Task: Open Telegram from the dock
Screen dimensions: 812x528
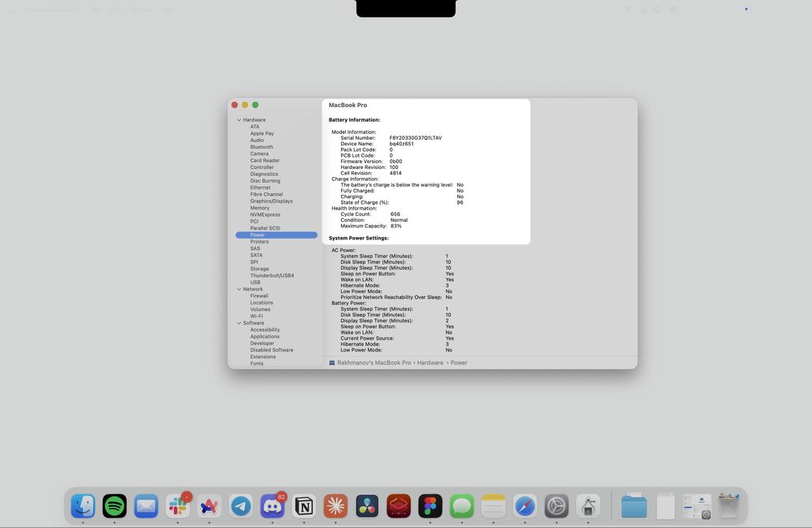Action: click(x=241, y=506)
